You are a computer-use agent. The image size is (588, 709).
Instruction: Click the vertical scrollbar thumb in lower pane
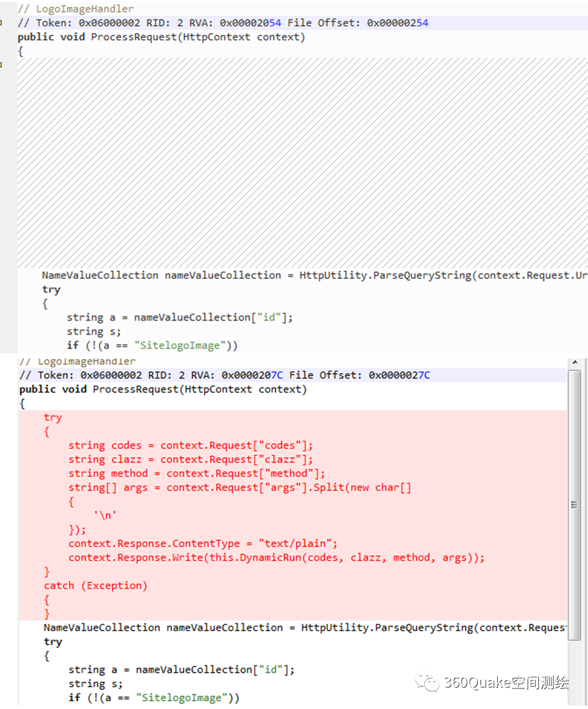pos(575,505)
